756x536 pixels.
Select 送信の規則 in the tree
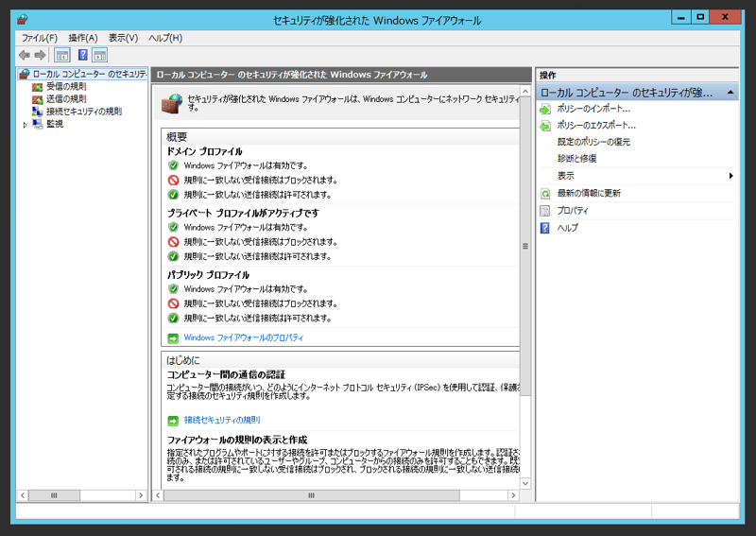(66, 99)
